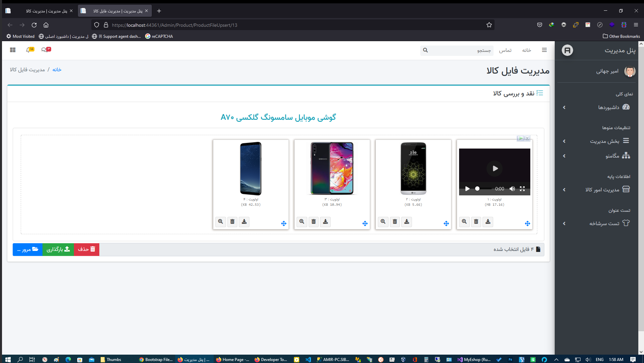Click move handle on 10.94 KB card
Image resolution: width=644 pixels, height=363 pixels.
(365, 223)
